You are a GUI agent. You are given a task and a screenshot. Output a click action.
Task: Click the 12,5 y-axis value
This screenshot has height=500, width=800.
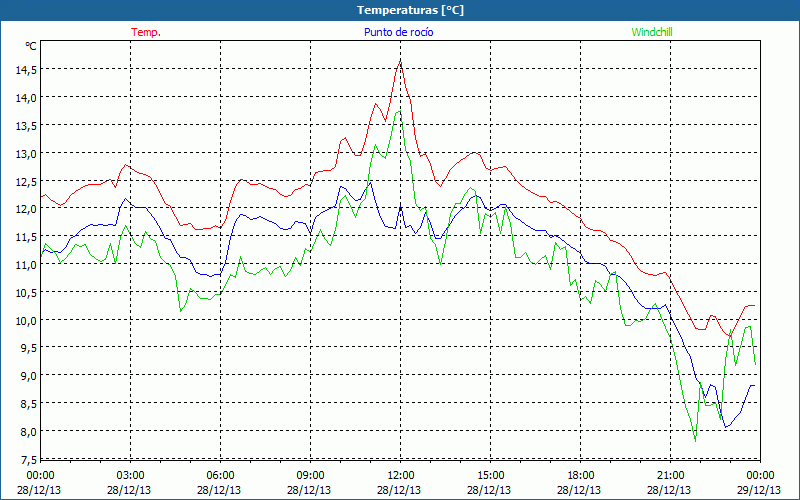pos(26,182)
